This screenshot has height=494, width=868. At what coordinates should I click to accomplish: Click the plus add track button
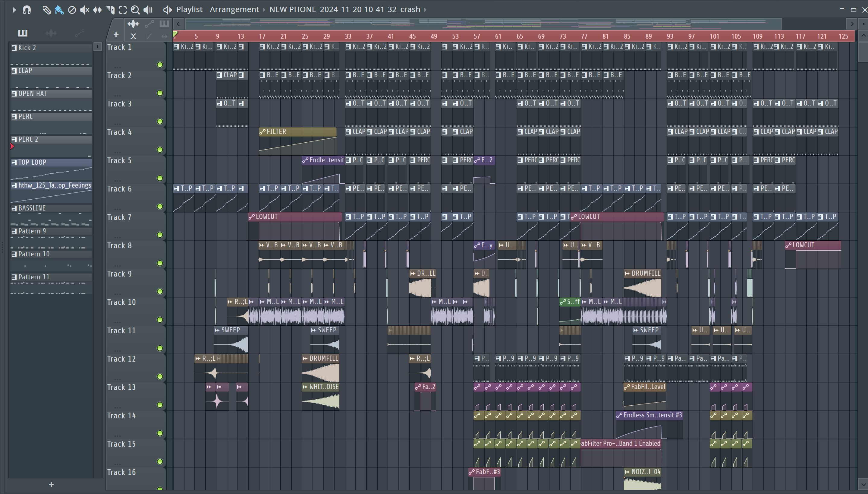(116, 35)
